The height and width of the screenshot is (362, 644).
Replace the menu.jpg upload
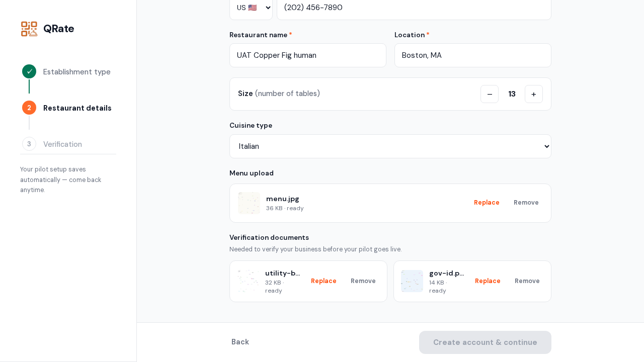[487, 203]
